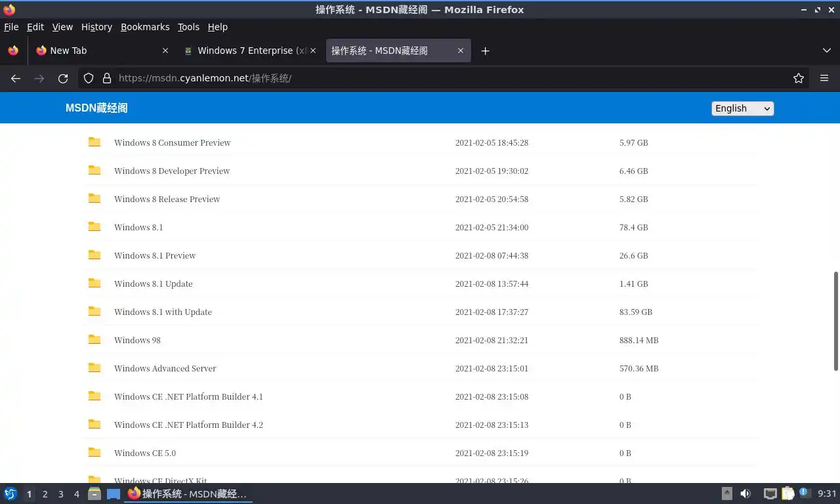840x504 pixels.
Task: Open a new tab with plus button
Action: (x=485, y=51)
